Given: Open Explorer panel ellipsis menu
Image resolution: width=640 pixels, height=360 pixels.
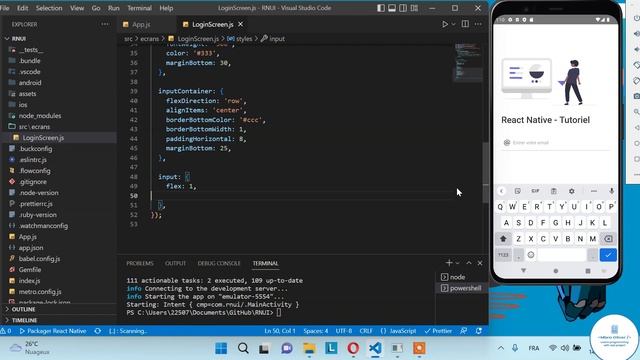Looking at the screenshot, I should [x=105, y=24].
